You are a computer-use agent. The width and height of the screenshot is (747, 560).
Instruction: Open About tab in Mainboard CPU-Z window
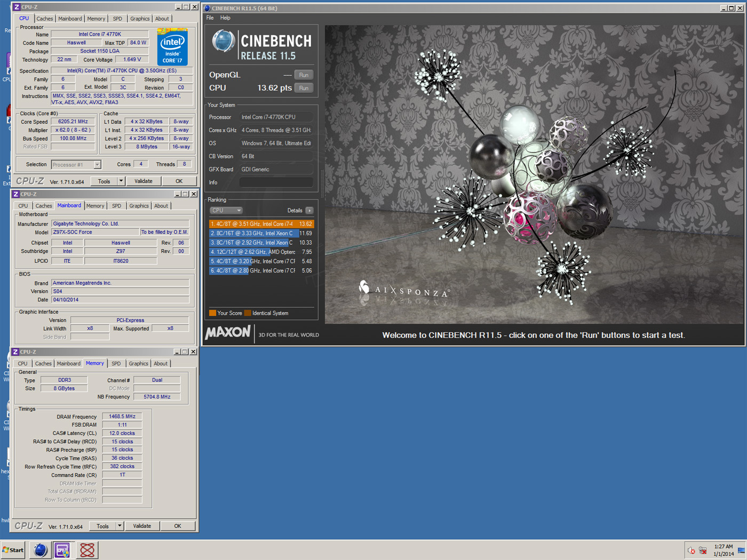tap(161, 206)
